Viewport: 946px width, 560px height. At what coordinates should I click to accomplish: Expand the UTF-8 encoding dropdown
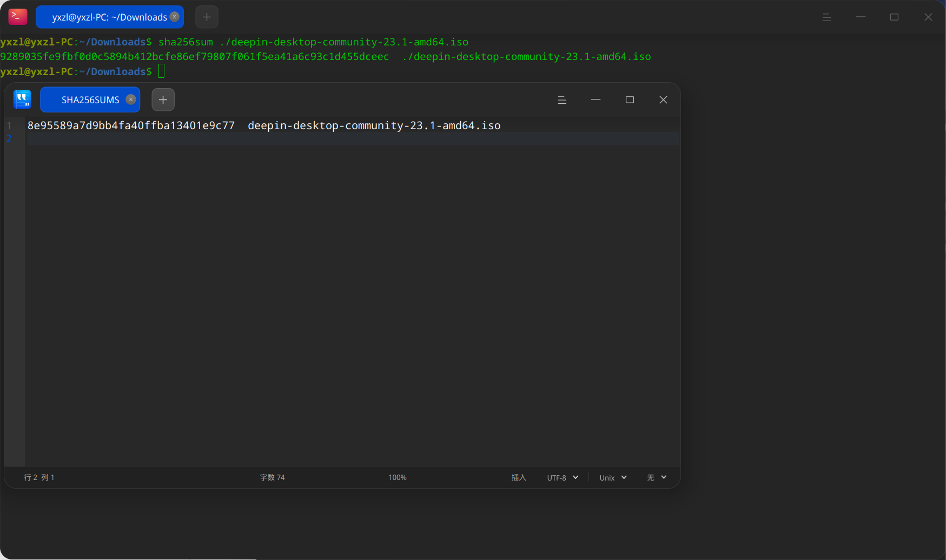[563, 478]
